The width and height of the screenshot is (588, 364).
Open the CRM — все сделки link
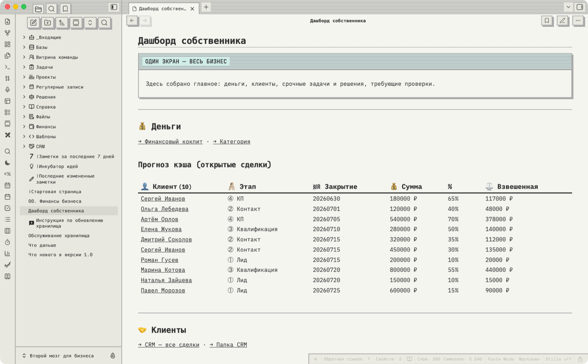click(x=169, y=345)
